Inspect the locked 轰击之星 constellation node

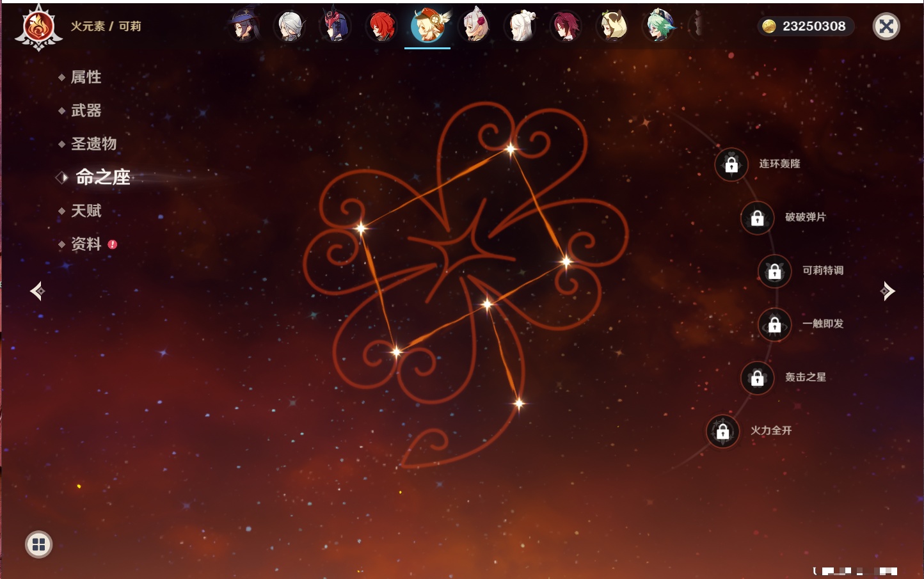click(758, 378)
